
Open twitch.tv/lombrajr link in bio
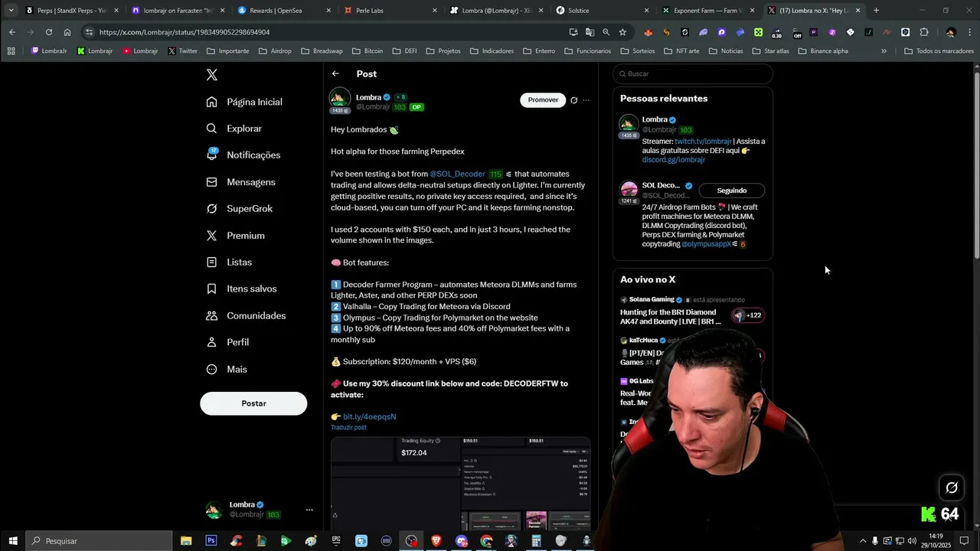(703, 142)
